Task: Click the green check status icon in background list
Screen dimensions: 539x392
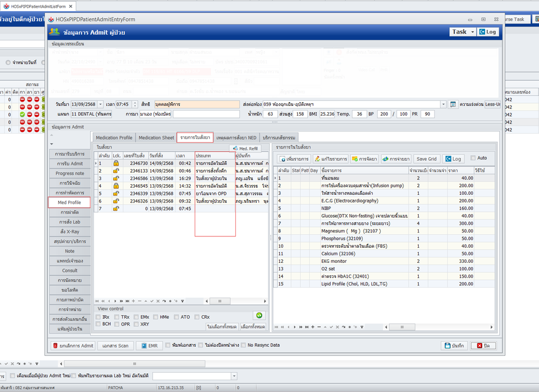Action: pos(22,114)
